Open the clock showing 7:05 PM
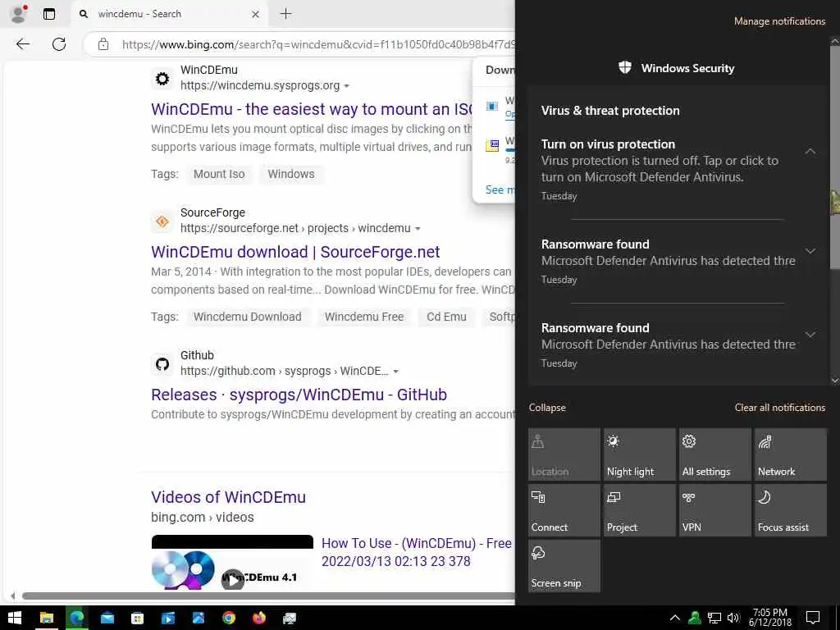840x630 pixels. (x=769, y=618)
